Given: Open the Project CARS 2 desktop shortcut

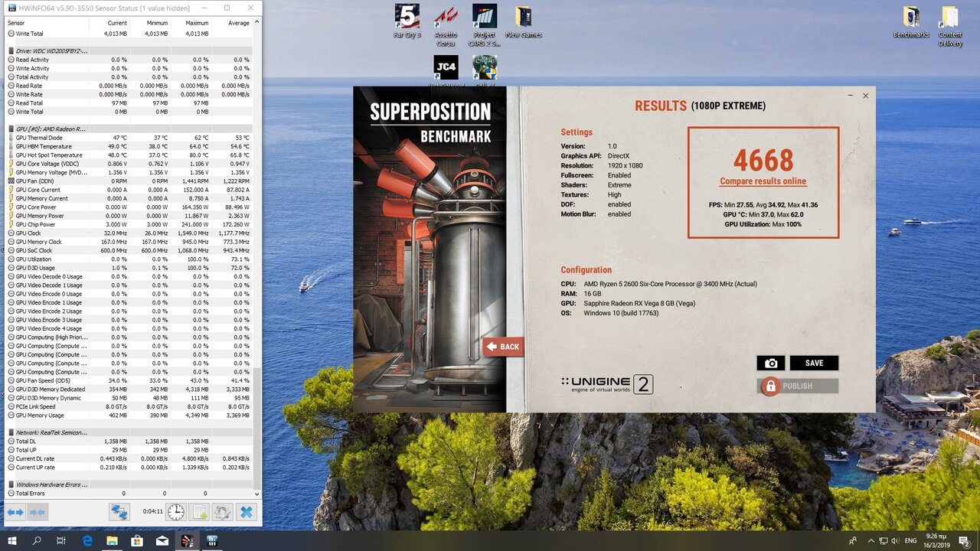Looking at the screenshot, I should (x=485, y=24).
